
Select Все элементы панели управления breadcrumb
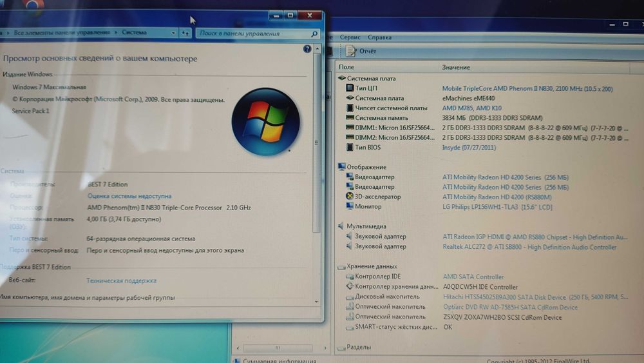[62, 32]
